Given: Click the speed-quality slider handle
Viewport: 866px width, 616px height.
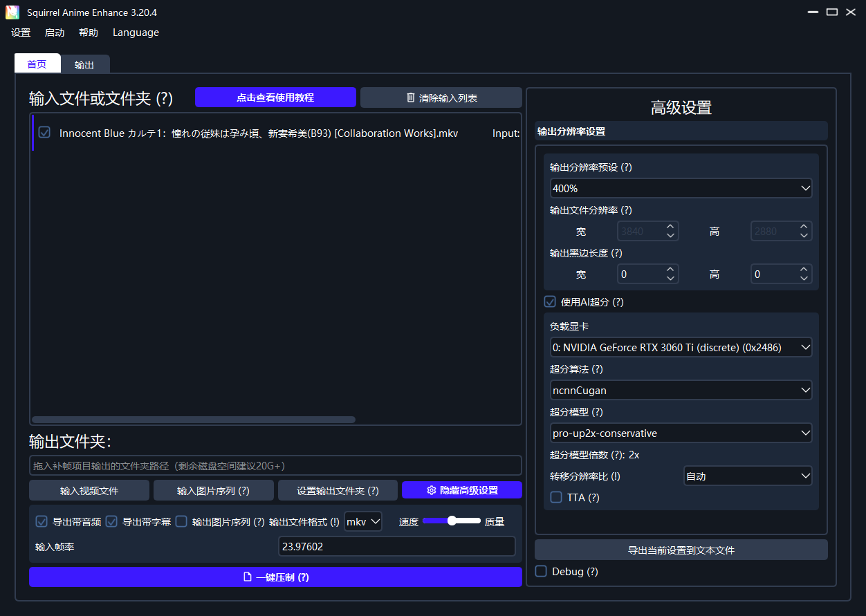Looking at the screenshot, I should coord(452,521).
